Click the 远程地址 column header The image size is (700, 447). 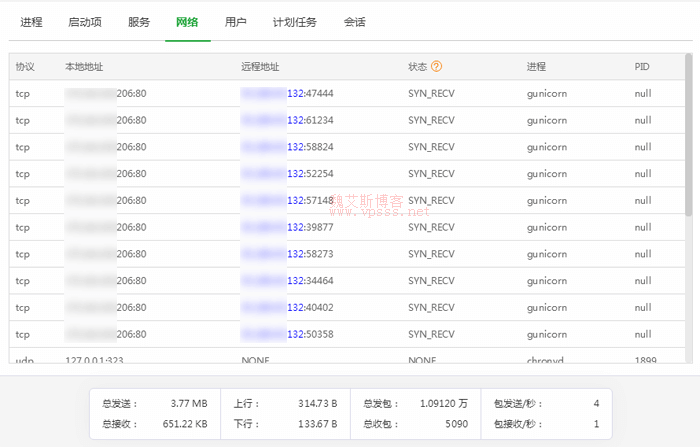pyautogui.click(x=260, y=67)
